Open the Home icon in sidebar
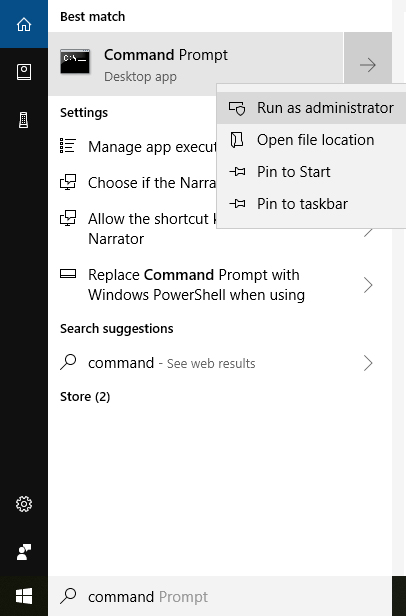406x616 pixels. click(x=24, y=24)
